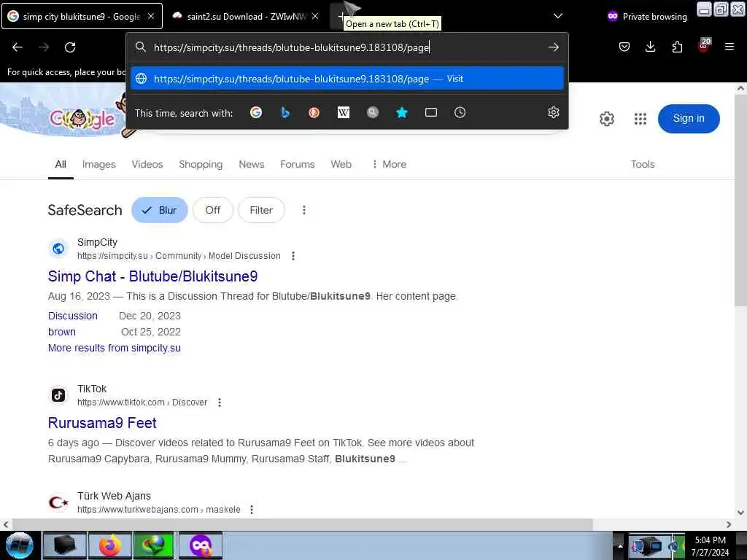Open the Discussion sitelink
747x560 pixels.
(72, 316)
